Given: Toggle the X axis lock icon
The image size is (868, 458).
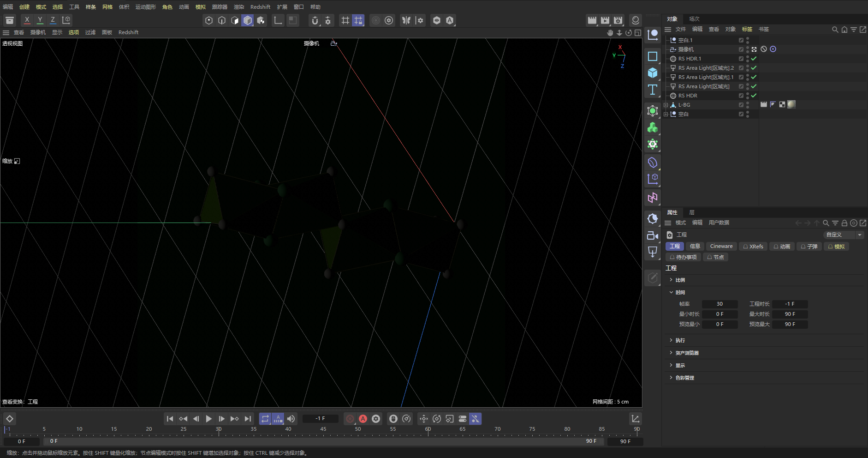Looking at the screenshot, I should pyautogui.click(x=27, y=20).
